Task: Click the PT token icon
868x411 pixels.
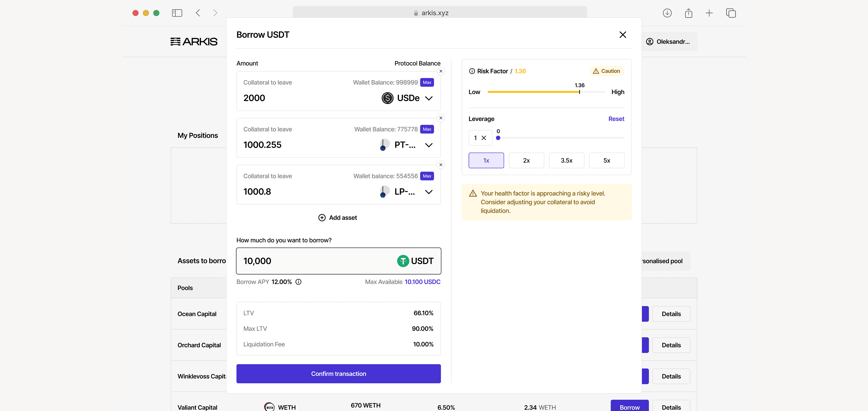Action: 384,145
